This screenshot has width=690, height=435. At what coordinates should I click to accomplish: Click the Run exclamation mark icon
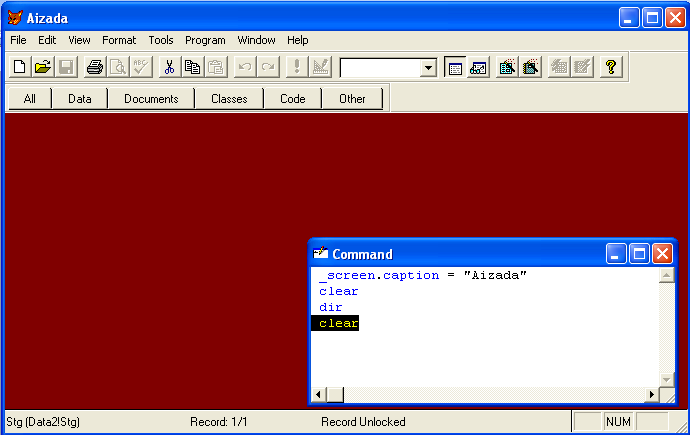pos(297,67)
